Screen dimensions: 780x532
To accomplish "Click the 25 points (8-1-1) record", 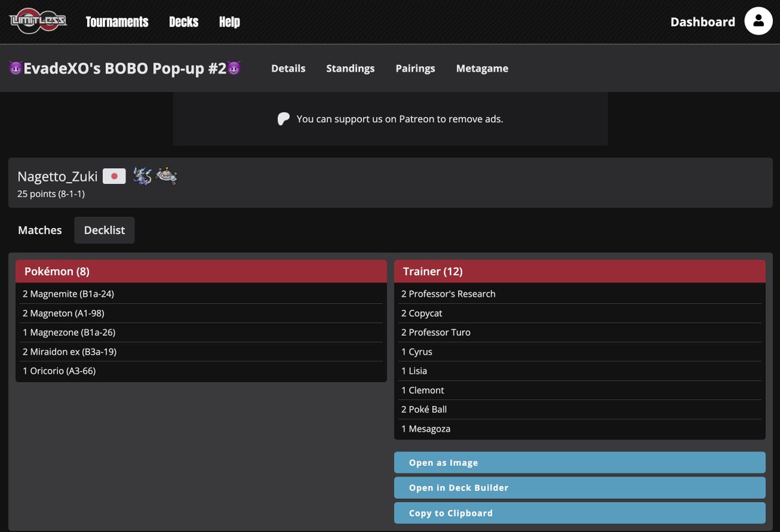I will pos(51,194).
